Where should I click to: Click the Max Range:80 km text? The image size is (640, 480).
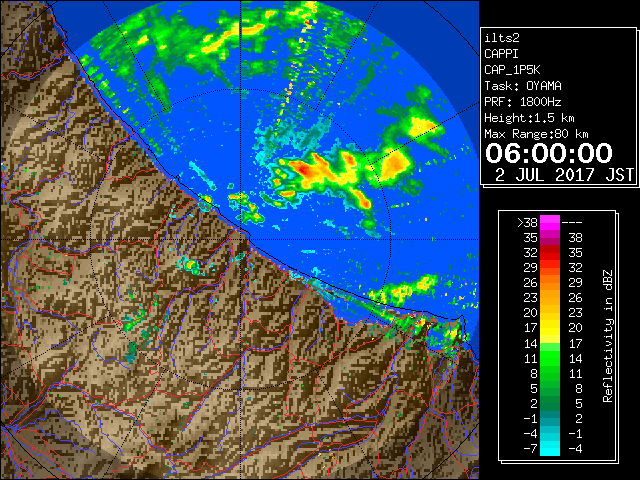pos(536,134)
